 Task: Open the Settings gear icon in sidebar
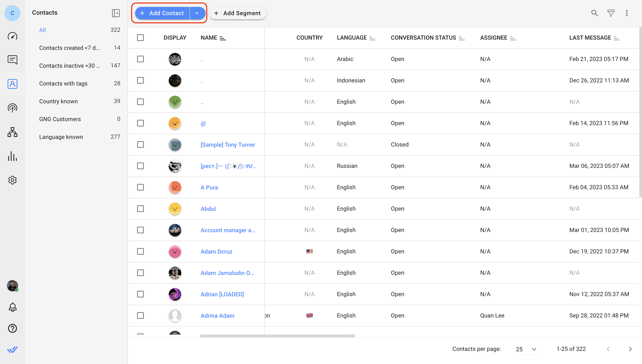coord(12,180)
